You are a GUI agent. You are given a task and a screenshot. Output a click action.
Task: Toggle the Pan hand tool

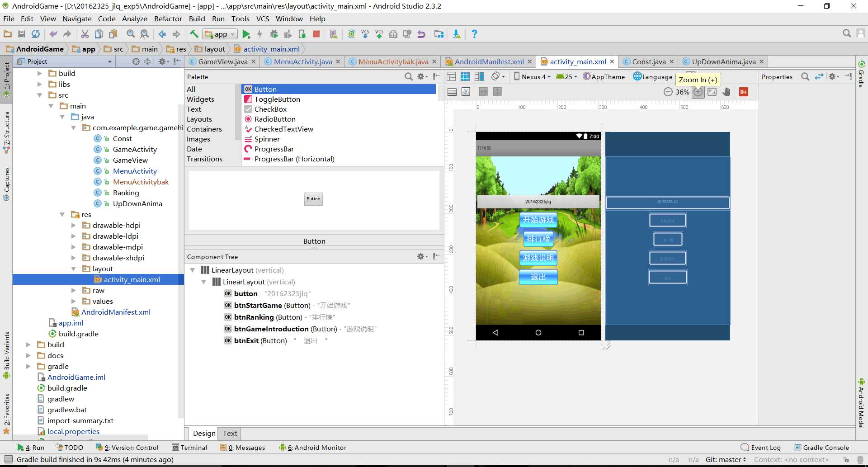pos(726,92)
